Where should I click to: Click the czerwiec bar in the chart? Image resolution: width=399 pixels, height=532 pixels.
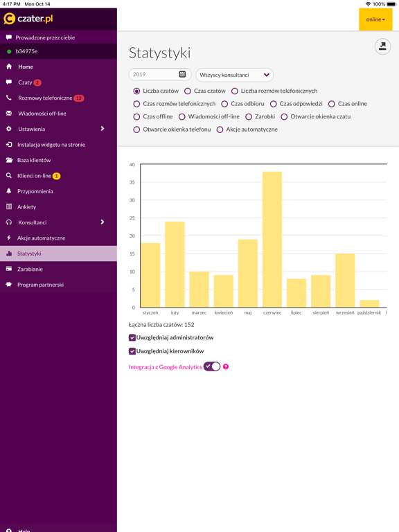272,240
